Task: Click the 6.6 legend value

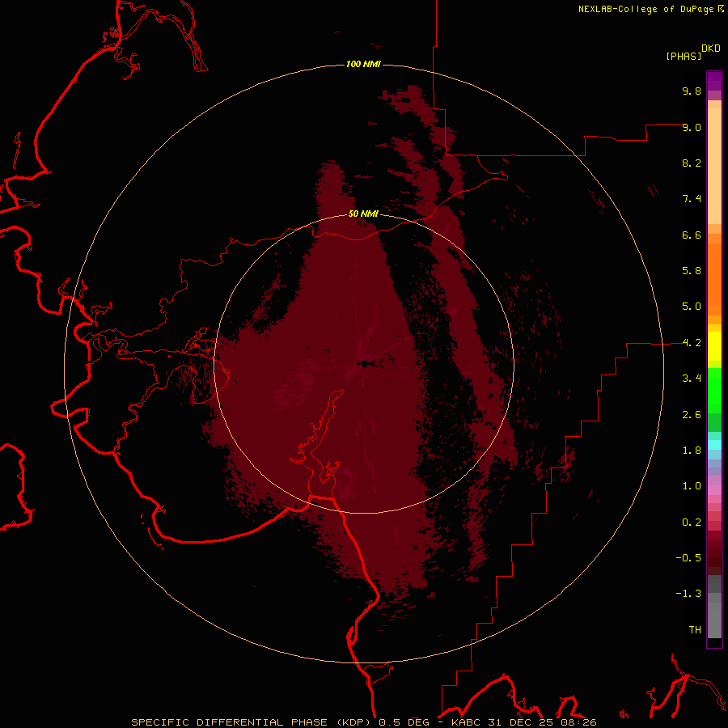Action: click(692, 235)
